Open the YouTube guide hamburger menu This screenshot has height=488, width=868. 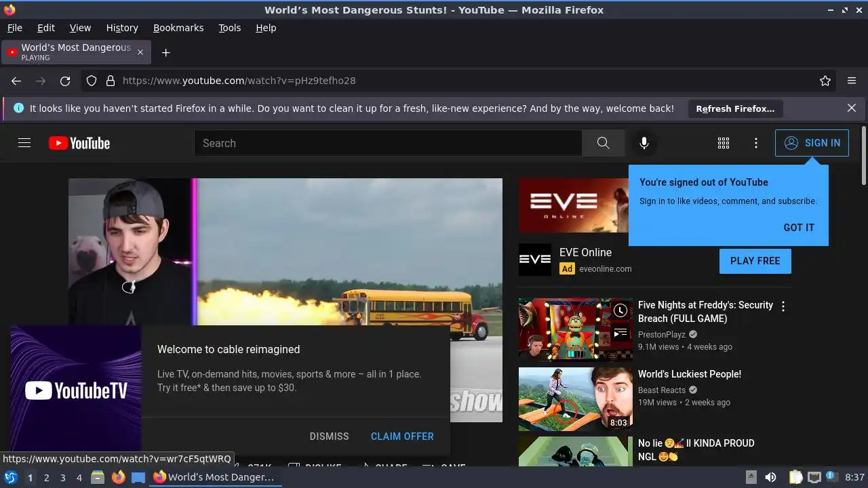click(24, 143)
